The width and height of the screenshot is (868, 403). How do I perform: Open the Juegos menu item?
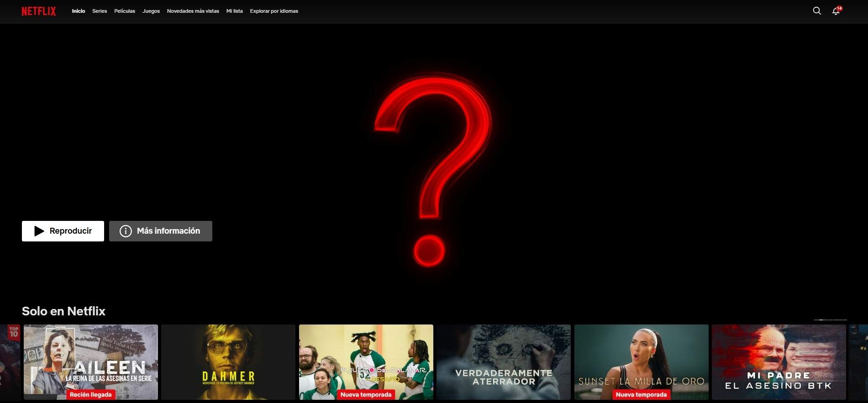[151, 11]
